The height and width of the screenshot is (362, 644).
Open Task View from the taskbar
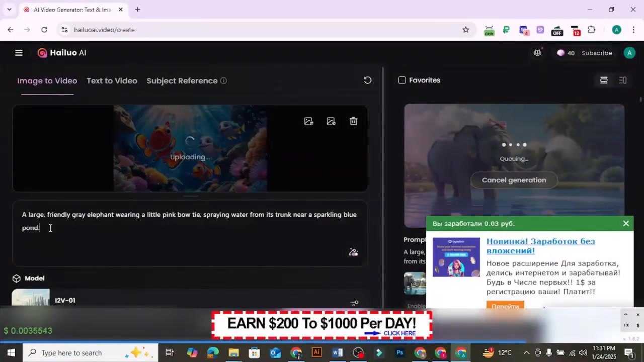point(170,352)
